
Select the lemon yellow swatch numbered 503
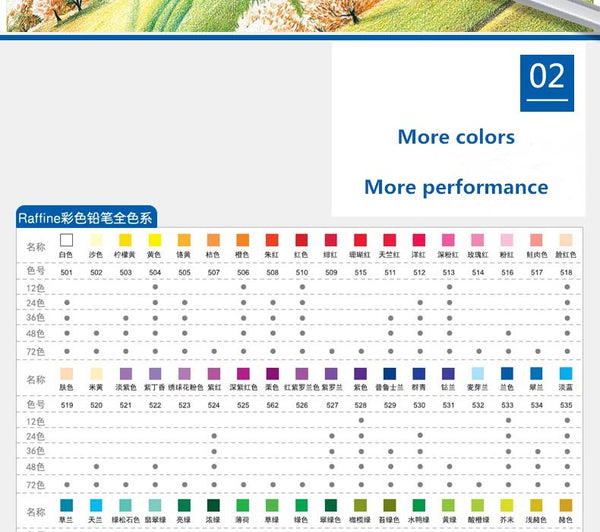tap(125, 240)
